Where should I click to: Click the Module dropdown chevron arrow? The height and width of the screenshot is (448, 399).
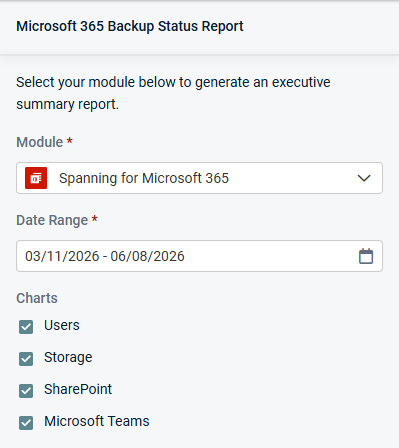pyautogui.click(x=364, y=178)
